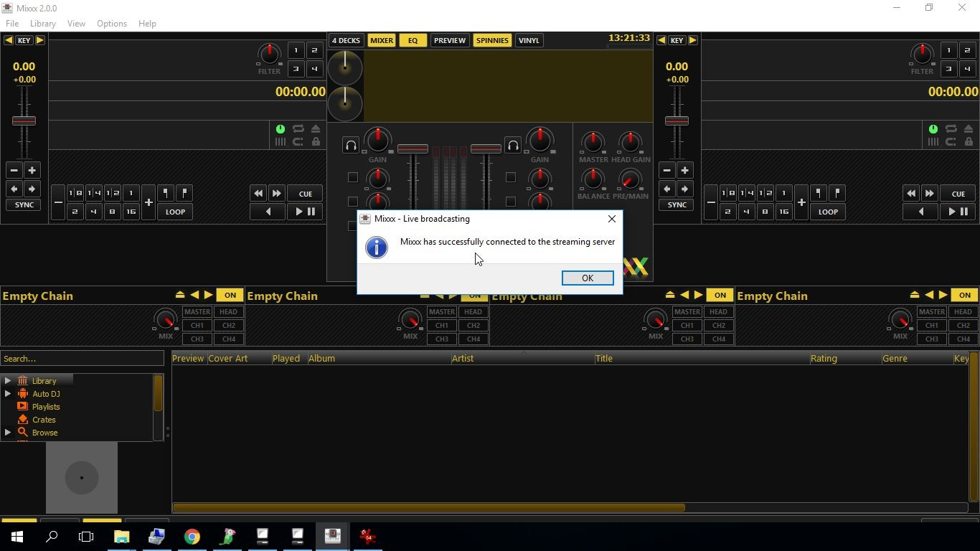Image resolution: width=980 pixels, height=551 pixels.
Task: Toggle MIXER section visibility
Action: (x=382, y=40)
